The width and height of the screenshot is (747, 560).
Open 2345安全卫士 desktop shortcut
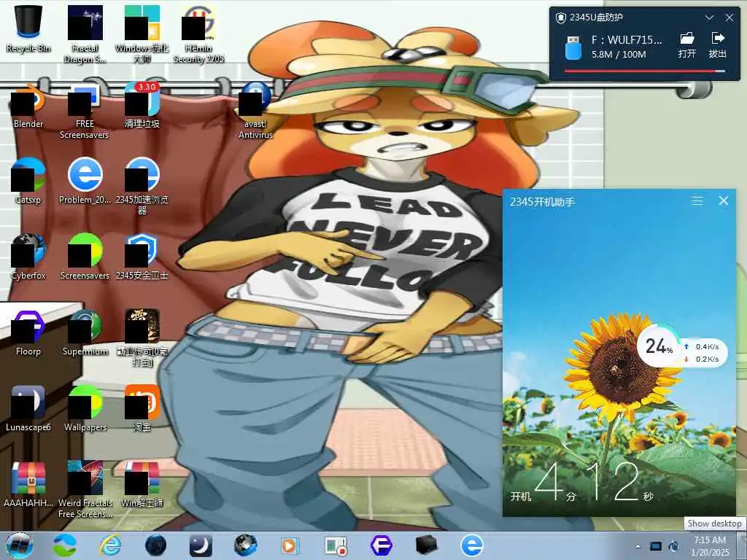142,257
